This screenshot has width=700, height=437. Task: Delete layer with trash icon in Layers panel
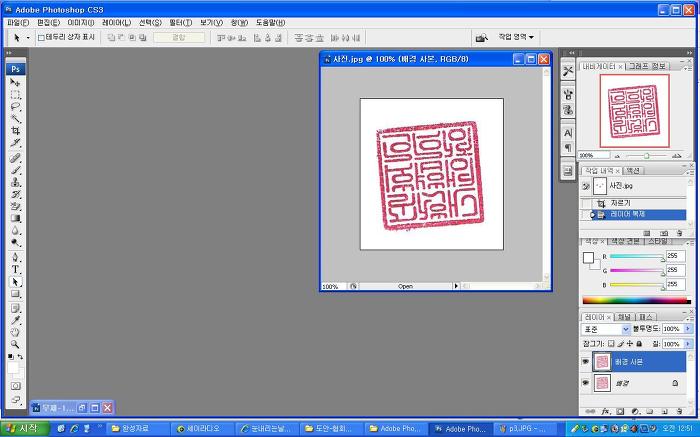pyautogui.click(x=679, y=411)
